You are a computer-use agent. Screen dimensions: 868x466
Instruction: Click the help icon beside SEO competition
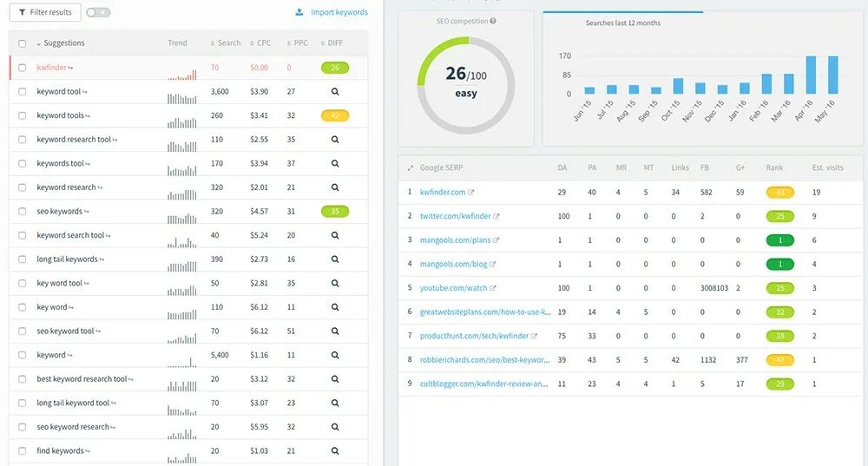(493, 21)
